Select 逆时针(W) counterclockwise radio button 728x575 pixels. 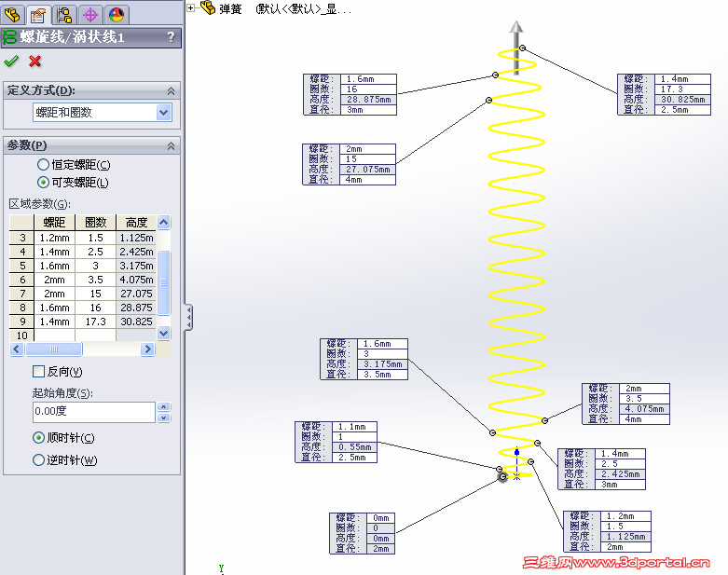pos(39,460)
